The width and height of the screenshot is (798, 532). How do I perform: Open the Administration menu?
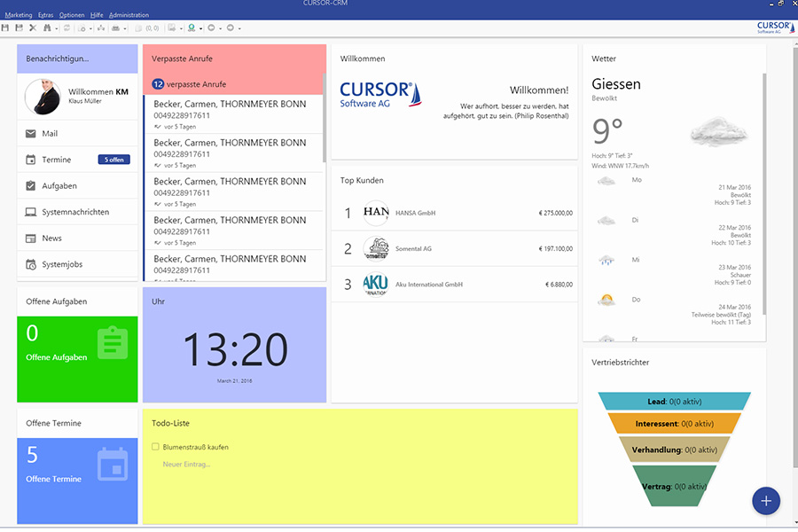click(x=129, y=15)
